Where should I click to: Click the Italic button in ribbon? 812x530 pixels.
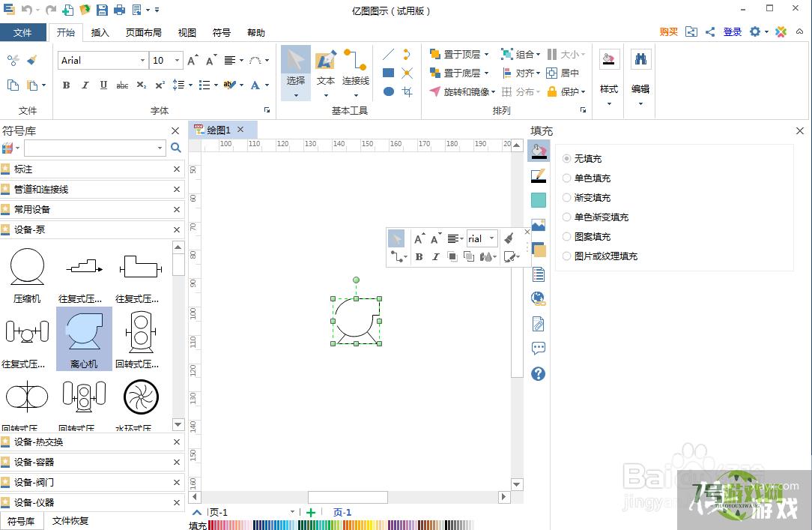[x=85, y=85]
